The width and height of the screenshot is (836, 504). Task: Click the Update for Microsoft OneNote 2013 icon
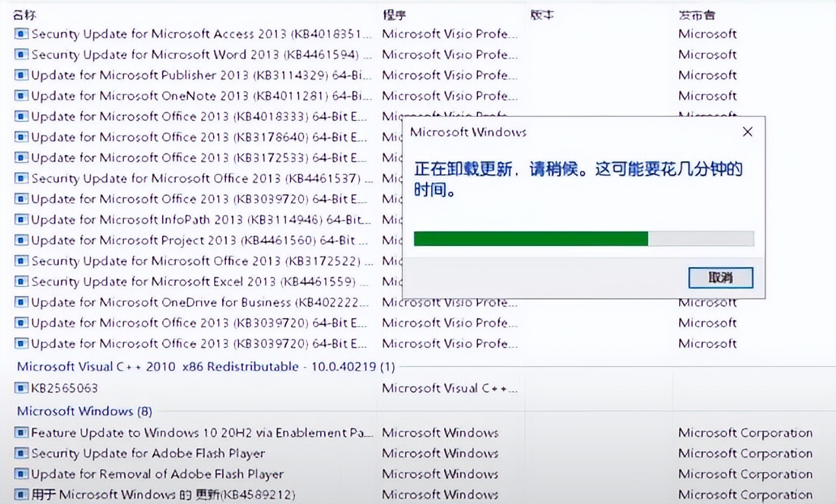(x=22, y=96)
